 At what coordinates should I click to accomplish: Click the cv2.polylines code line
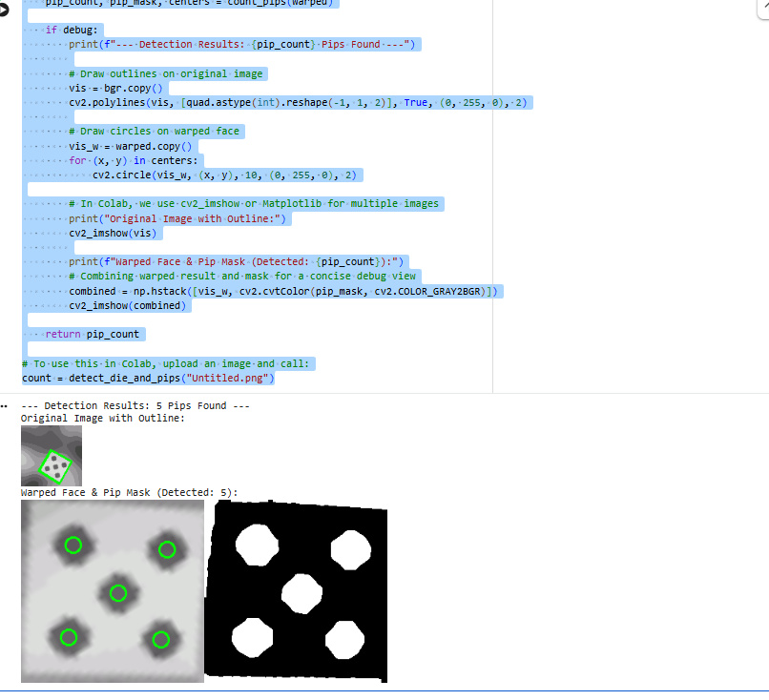click(298, 103)
